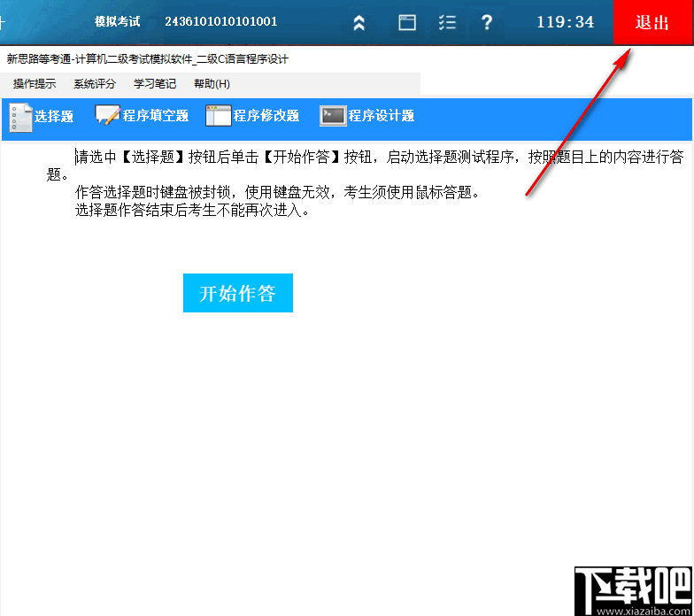Image resolution: width=694 pixels, height=616 pixels.
Task: Switch to the 程序设计题 tab label
Action: 381,115
